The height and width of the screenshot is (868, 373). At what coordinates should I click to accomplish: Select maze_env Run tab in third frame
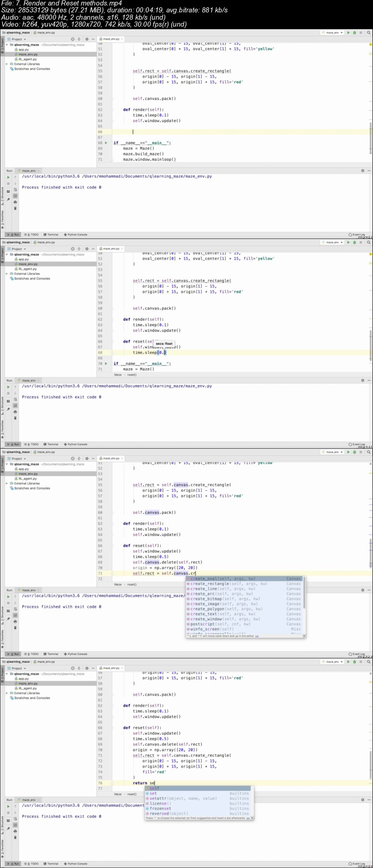point(28,590)
